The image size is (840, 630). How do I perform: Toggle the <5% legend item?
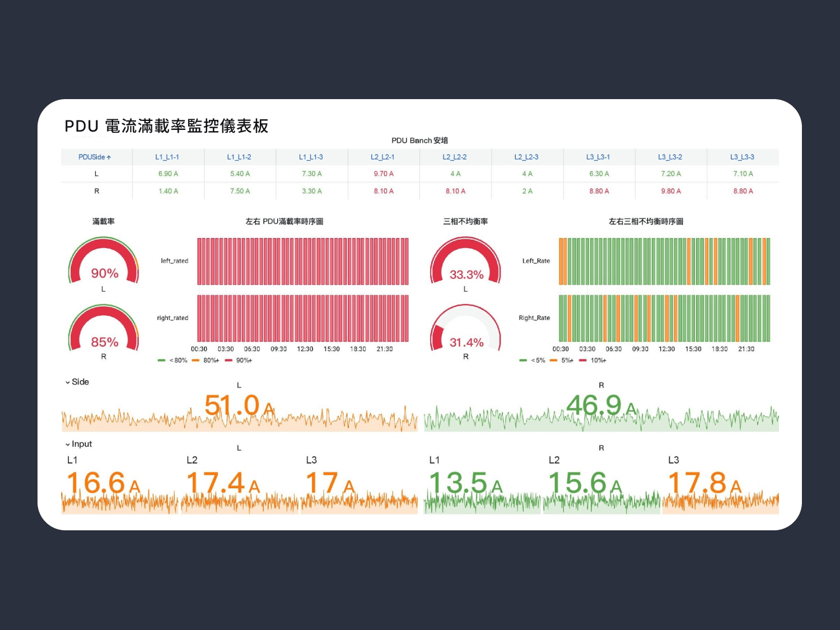(533, 361)
